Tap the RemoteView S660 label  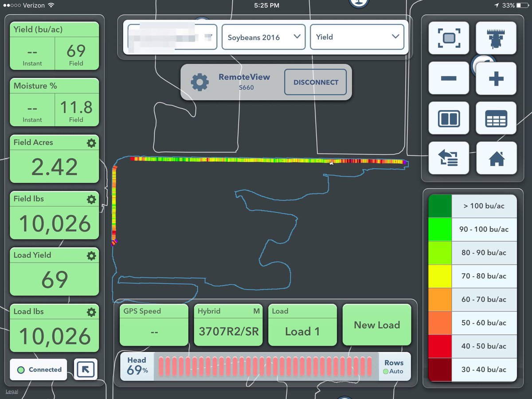coord(244,82)
